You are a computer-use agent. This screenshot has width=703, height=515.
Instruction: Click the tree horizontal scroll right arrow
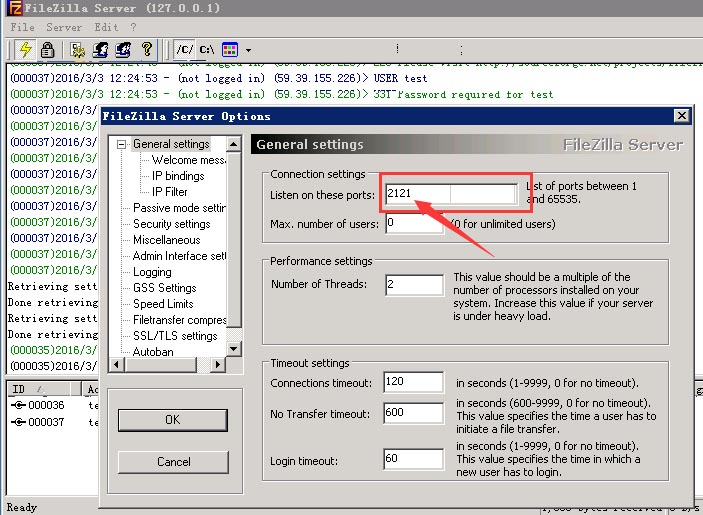(x=218, y=364)
